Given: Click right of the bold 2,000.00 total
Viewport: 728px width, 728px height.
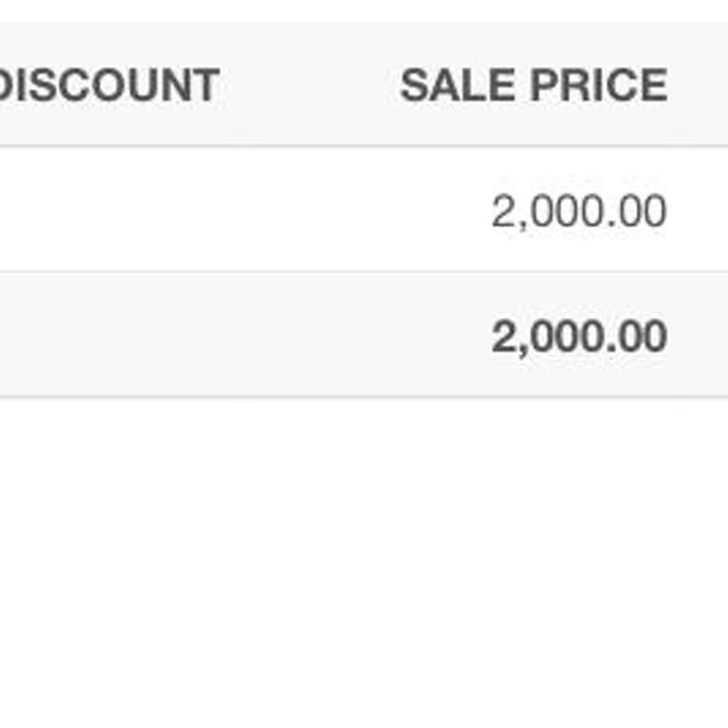Looking at the screenshot, I should coord(700,337).
